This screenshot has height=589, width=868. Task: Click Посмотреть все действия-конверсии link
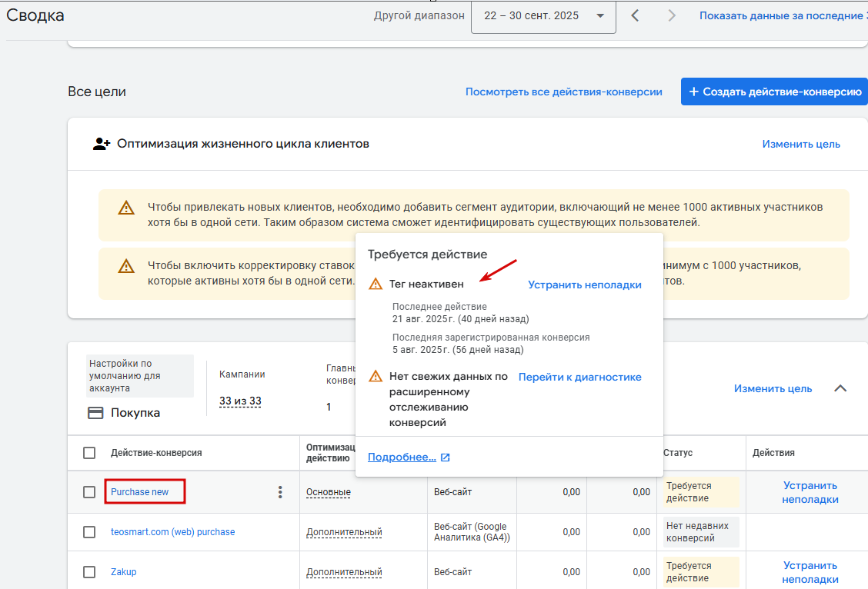[x=563, y=92]
